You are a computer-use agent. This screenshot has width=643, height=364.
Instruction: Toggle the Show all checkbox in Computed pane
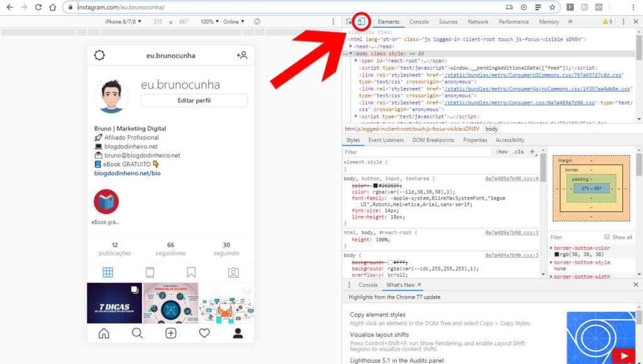tap(607, 237)
